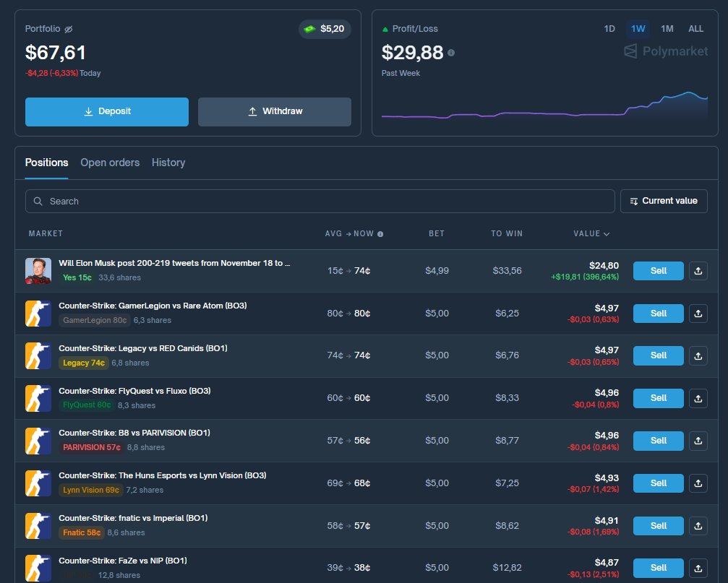This screenshot has width=728, height=583.
Task: Click the Yes 15¢ outcome tag
Action: 77,278
